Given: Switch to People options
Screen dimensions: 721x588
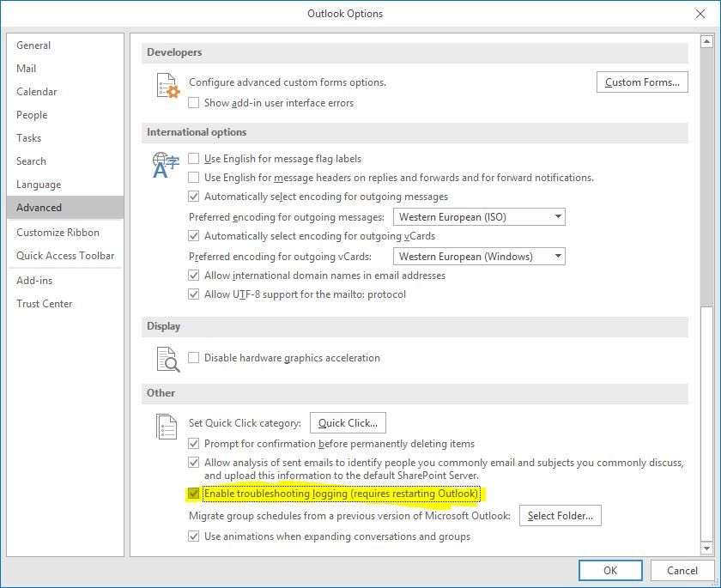Looking at the screenshot, I should point(65,115).
